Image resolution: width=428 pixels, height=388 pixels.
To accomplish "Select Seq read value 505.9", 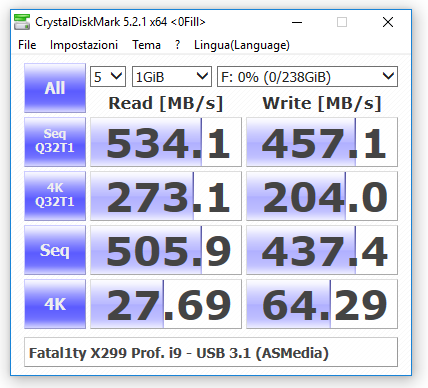I will 166,250.
